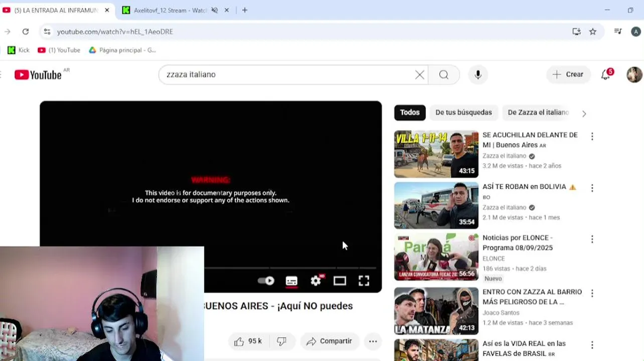The image size is (644, 361).
Task: Click the Nuevo badge on ELONCE video
Action: [493, 279]
